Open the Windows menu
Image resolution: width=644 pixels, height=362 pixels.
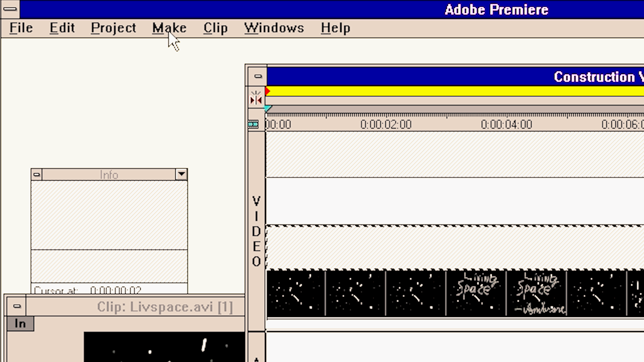point(274,28)
